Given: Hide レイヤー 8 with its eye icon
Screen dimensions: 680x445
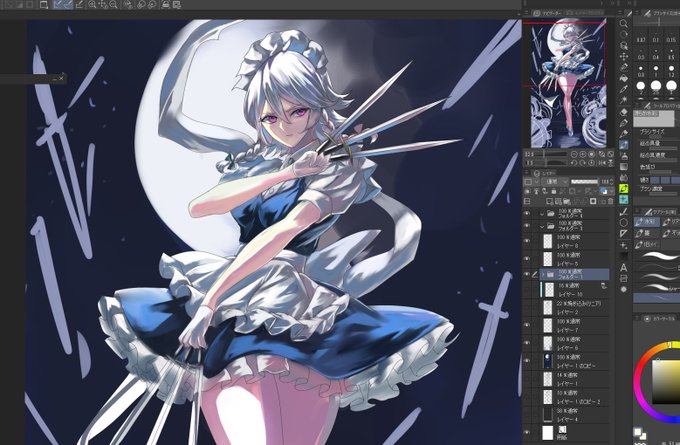Looking at the screenshot, I should tap(527, 241).
